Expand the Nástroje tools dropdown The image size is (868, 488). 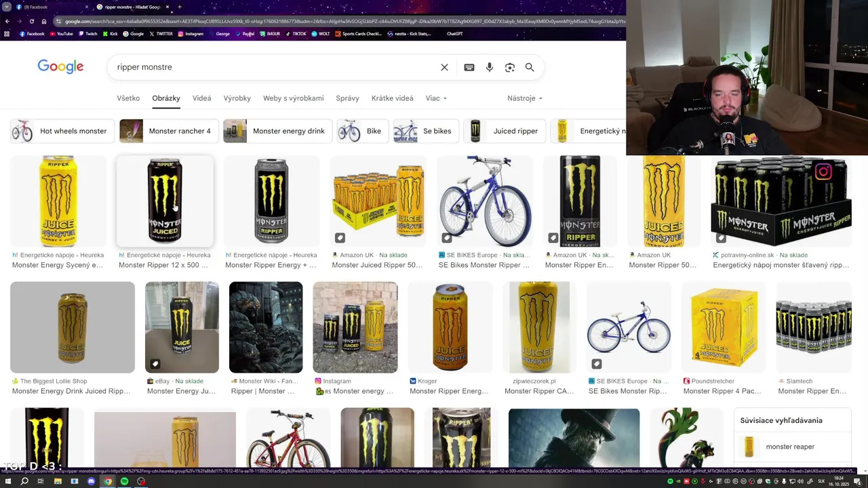tap(525, 98)
